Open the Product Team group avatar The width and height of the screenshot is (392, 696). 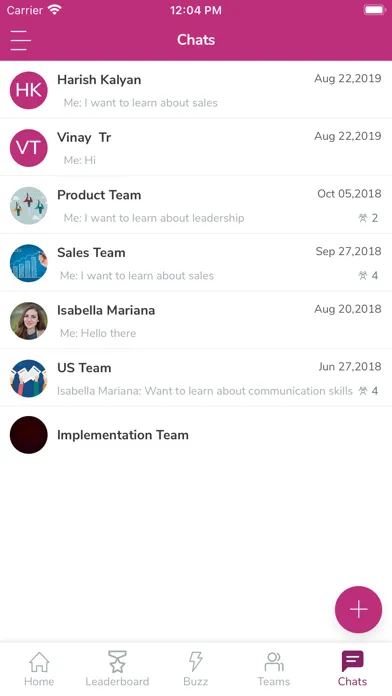[28, 206]
